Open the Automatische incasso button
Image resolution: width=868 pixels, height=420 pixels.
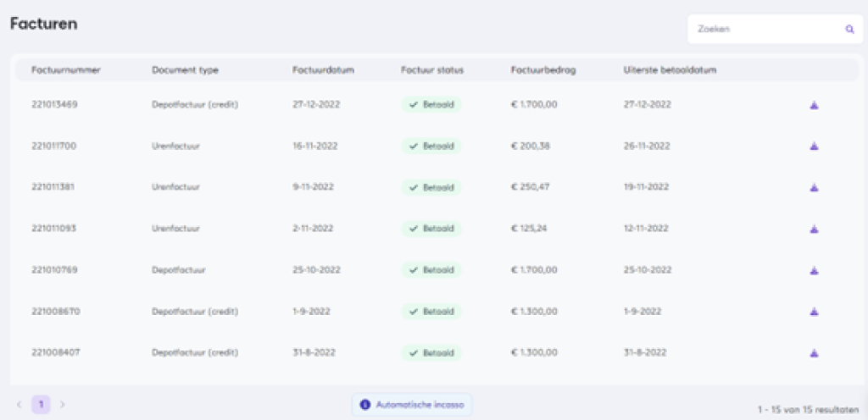[412, 405]
